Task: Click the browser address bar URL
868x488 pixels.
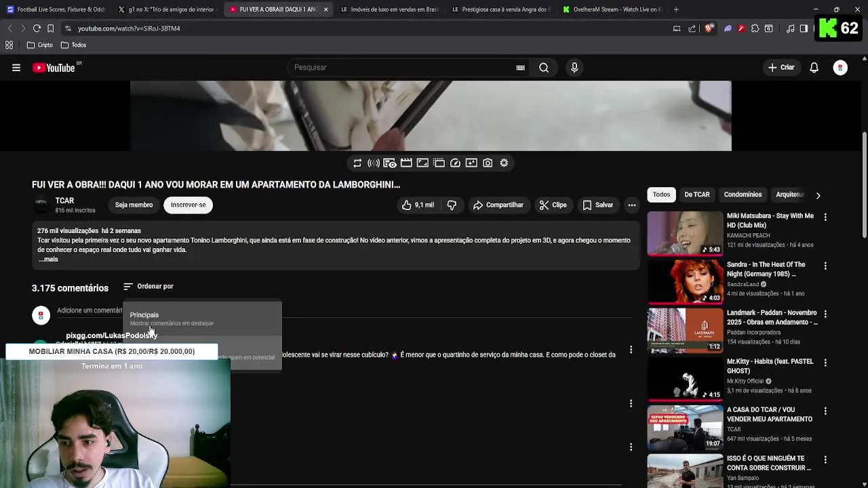Action: pos(129,28)
